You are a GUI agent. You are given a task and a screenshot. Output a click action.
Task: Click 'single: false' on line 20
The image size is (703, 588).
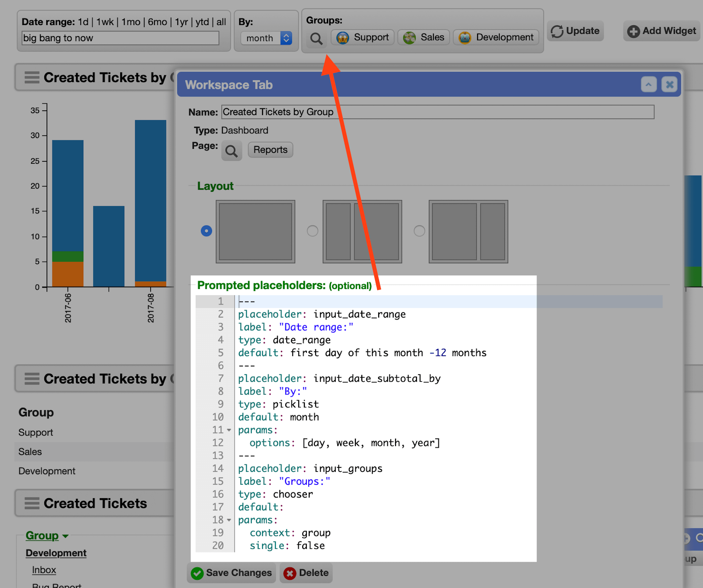tap(287, 546)
